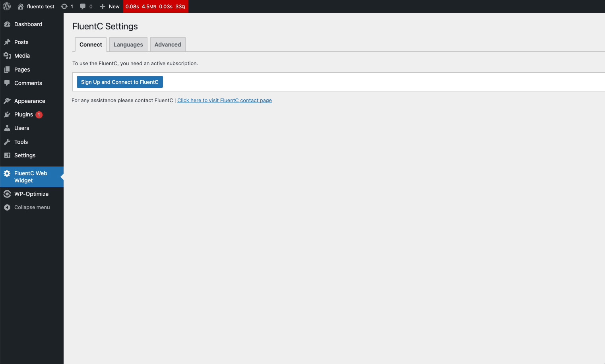Open the Users menu label
605x364 pixels.
pyautogui.click(x=22, y=128)
